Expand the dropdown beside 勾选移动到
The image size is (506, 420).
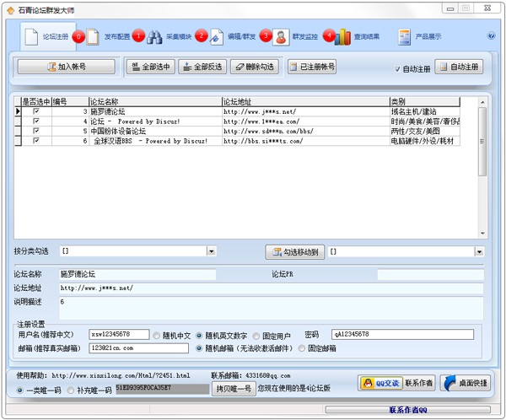pyautogui.click(x=479, y=252)
